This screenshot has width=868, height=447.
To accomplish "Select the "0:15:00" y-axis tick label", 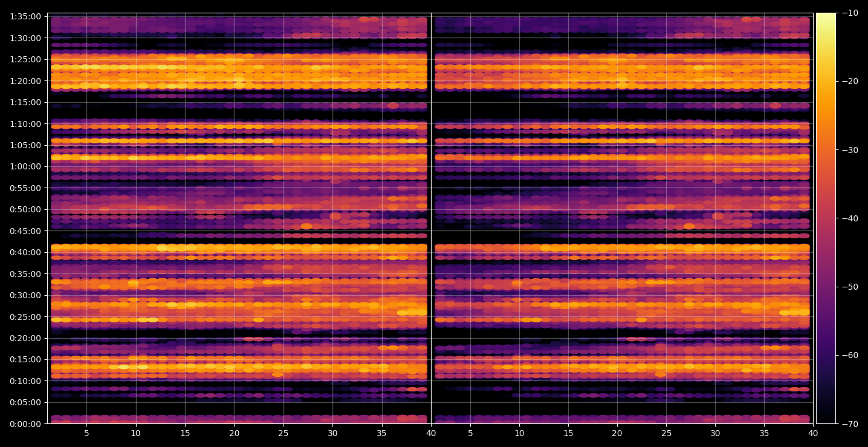I will click(26, 359).
